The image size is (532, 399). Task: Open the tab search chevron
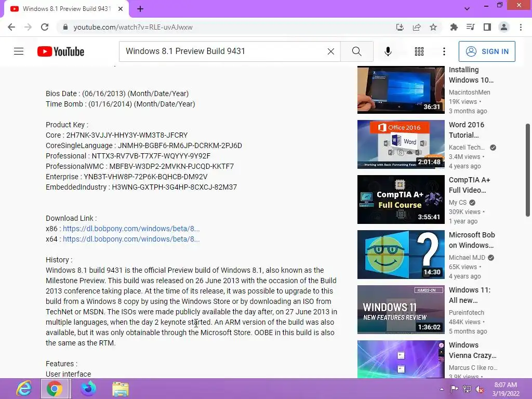point(467,9)
